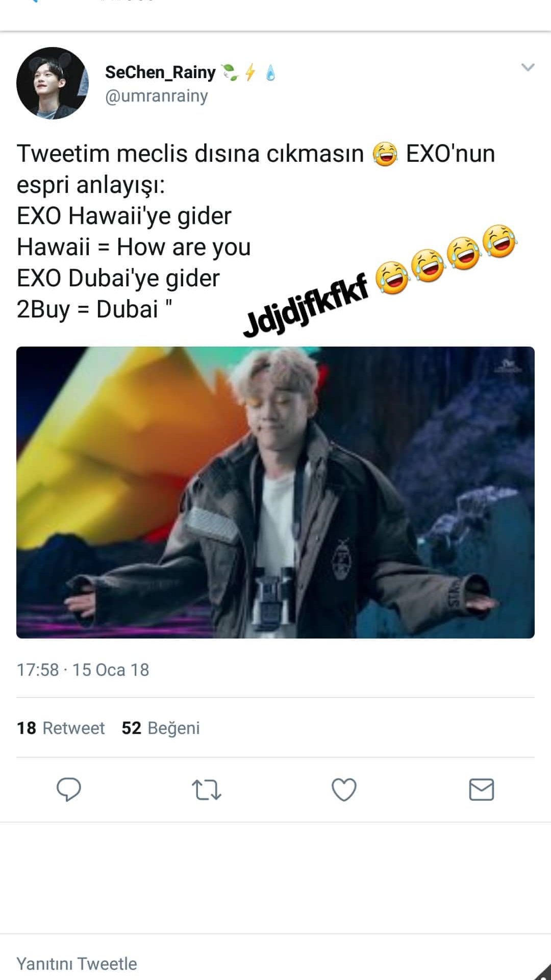Tap the retweet arrows icon
This screenshot has height=980, width=551.
pyautogui.click(x=206, y=790)
